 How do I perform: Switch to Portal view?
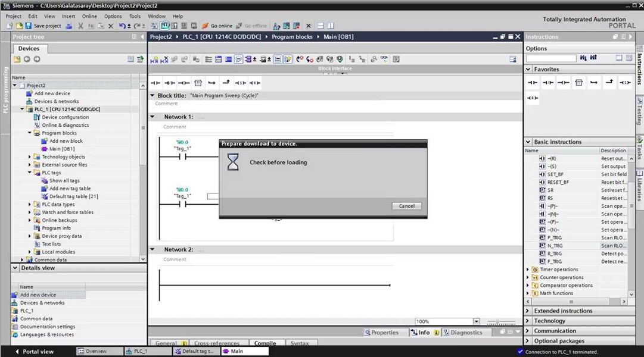click(x=35, y=352)
